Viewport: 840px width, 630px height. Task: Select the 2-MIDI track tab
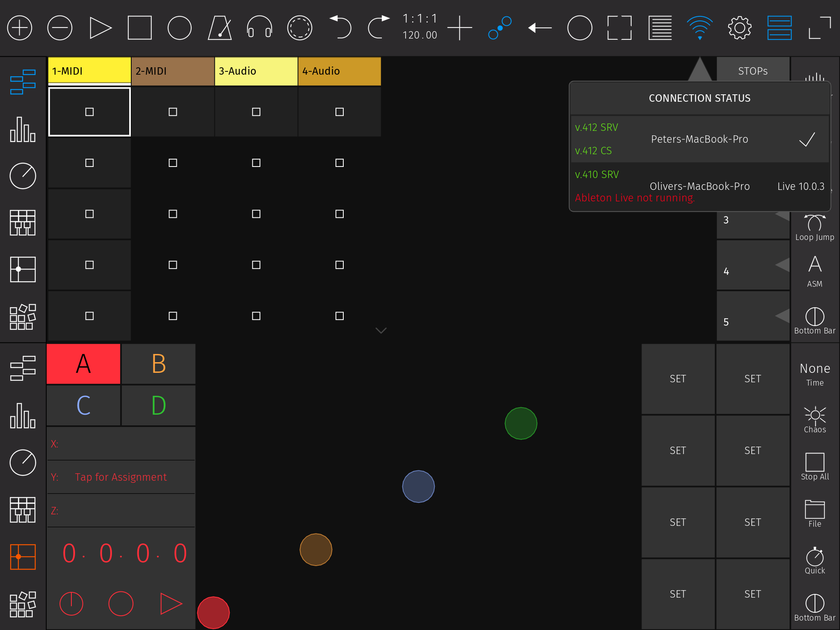click(172, 71)
